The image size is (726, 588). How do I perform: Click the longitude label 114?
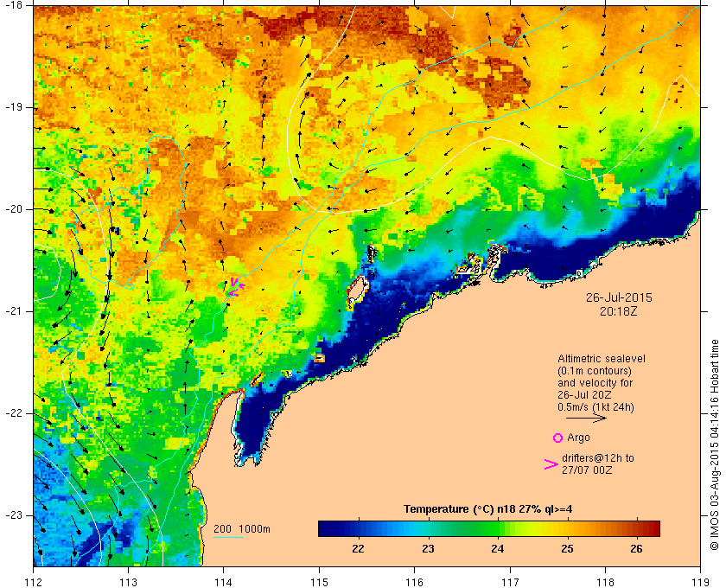[x=224, y=582]
